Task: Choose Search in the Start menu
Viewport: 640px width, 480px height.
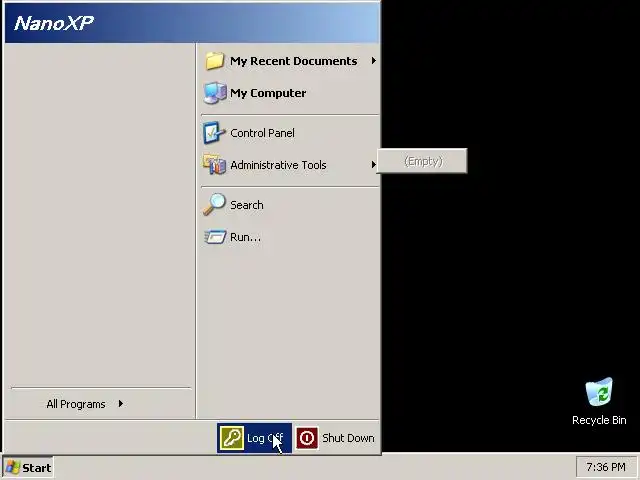Action: click(x=290, y=204)
